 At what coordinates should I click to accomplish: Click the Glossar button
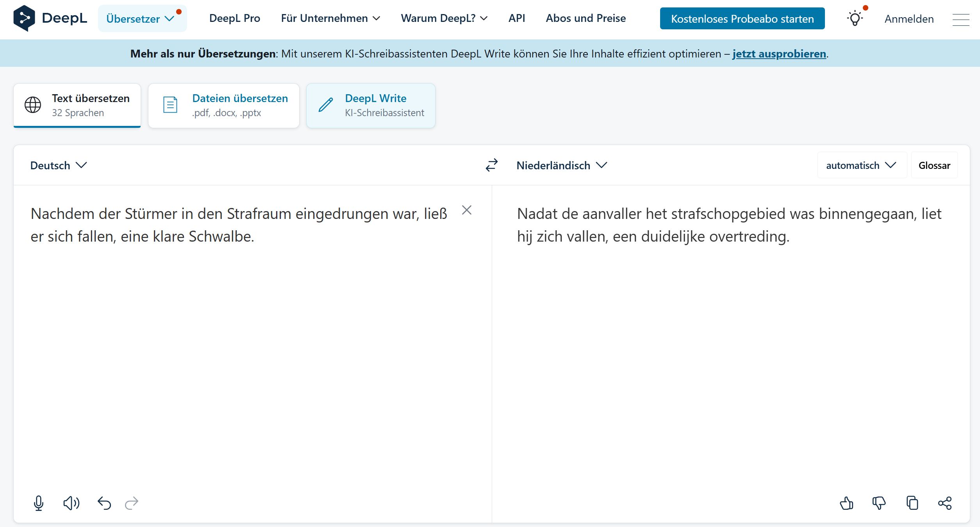pos(934,165)
